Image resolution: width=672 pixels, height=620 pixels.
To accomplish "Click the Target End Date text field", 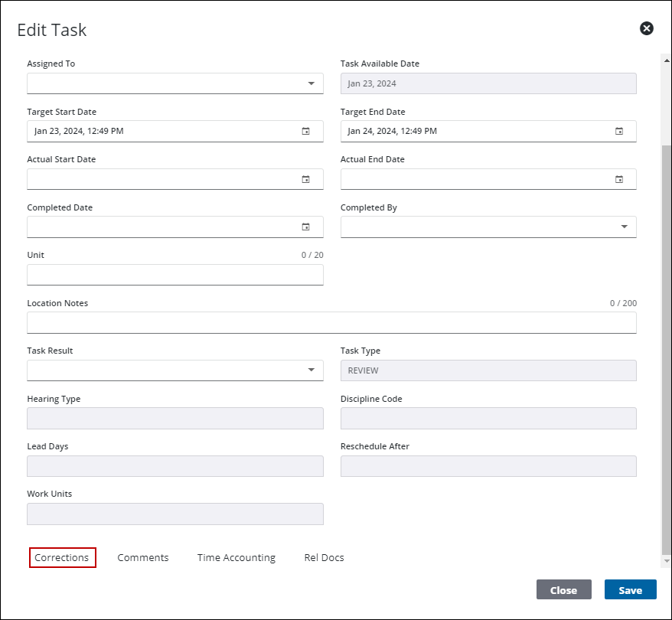I will pyautogui.click(x=475, y=132).
